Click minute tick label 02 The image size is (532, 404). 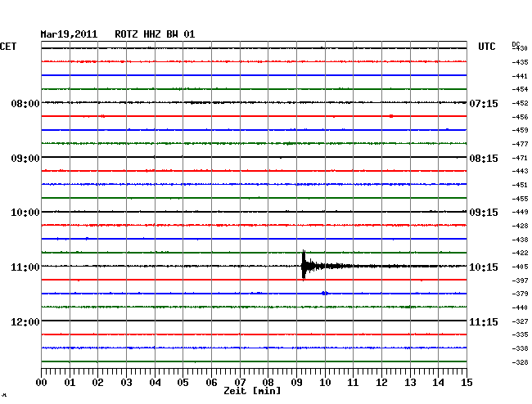coord(97,383)
